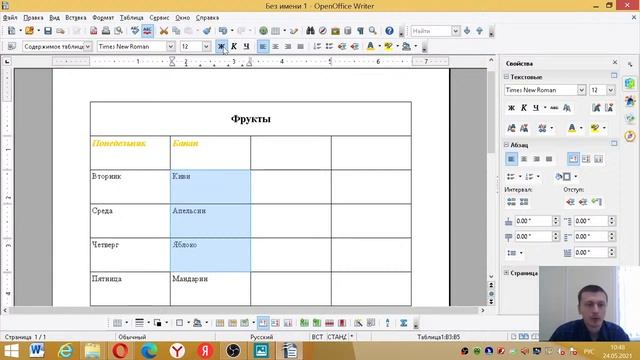Screen dimensions: 640x360
Task: Toggle ВСТ insert mode in status bar
Action: (x=317, y=337)
